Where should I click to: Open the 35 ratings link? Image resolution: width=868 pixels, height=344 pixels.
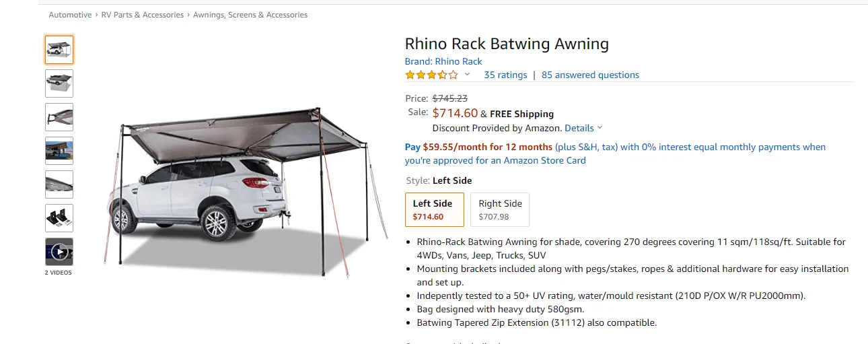pos(505,75)
